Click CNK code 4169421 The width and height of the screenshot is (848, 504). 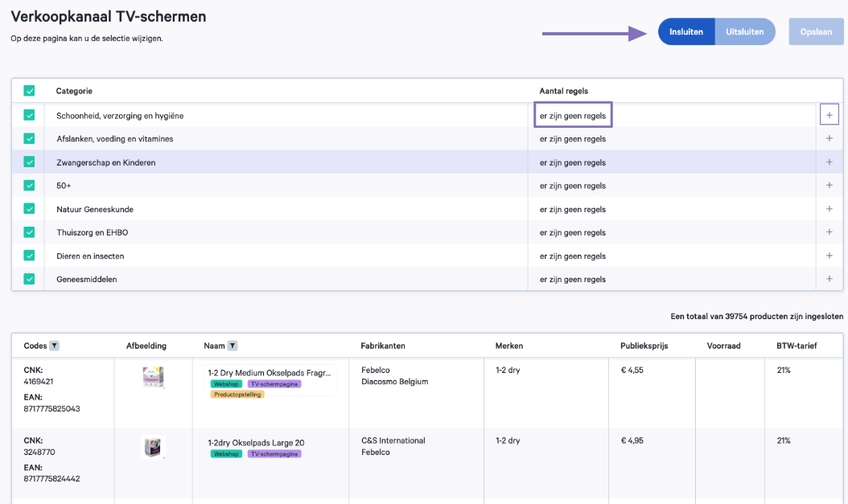pos(39,381)
